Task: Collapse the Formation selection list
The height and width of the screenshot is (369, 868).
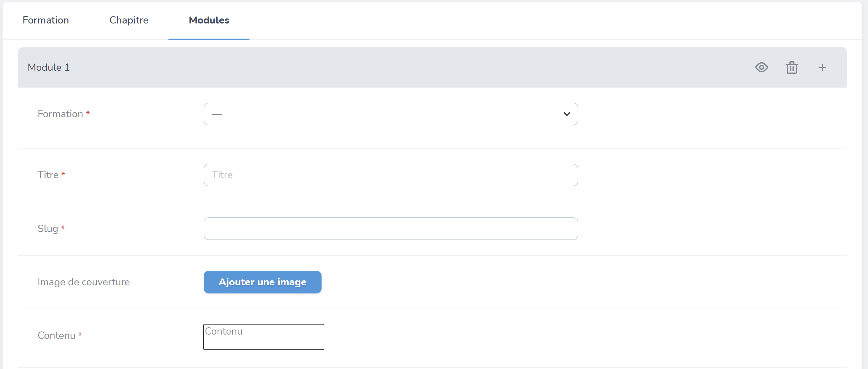Action: [567, 114]
